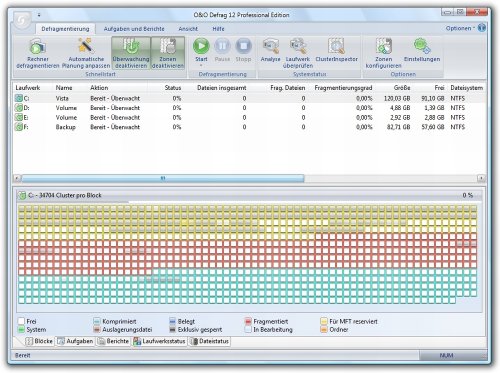Switch to the Blöcke bottom tab
Screen dimensions: 500x373
pos(39,341)
